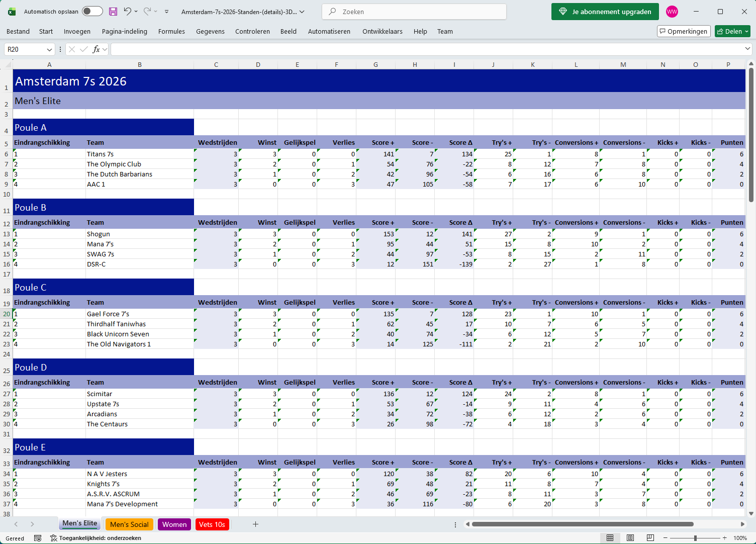The height and width of the screenshot is (544, 756).
Task: Click the Cancel entry X icon
Action: [x=72, y=49]
